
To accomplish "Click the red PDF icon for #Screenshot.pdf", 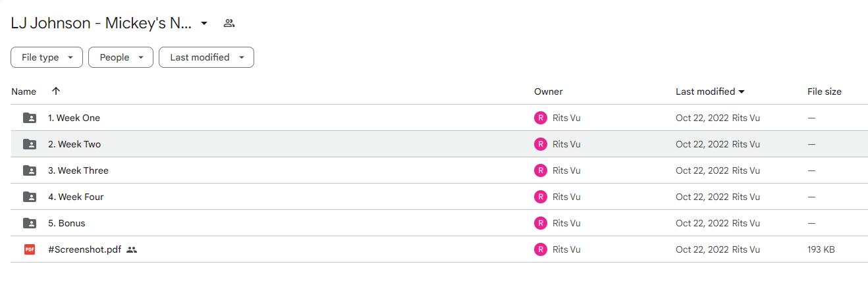I will click(x=30, y=249).
